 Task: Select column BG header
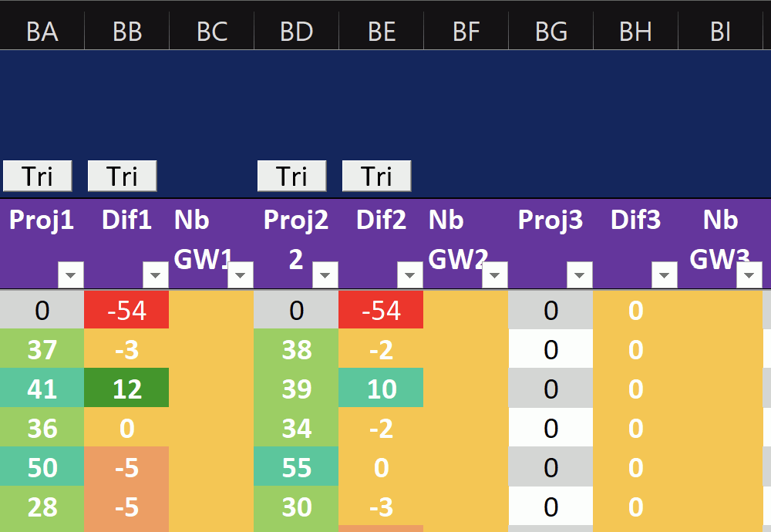tap(550, 31)
